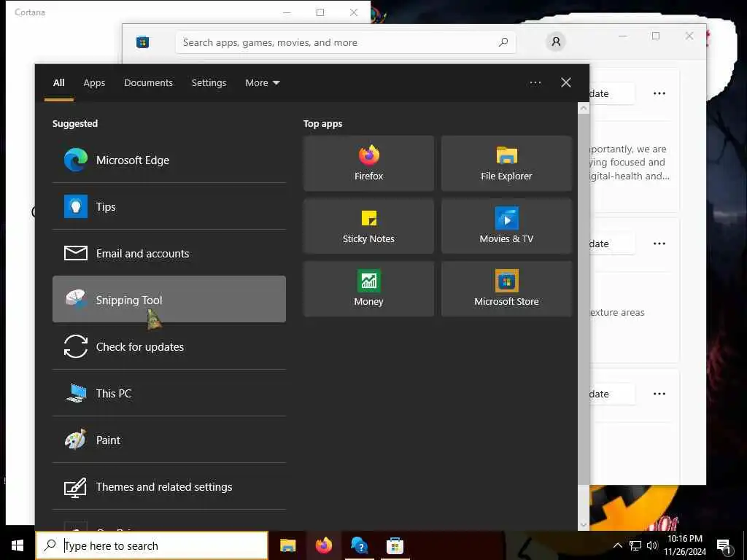
Task: Launch Paint from suggested list
Action: 169,440
